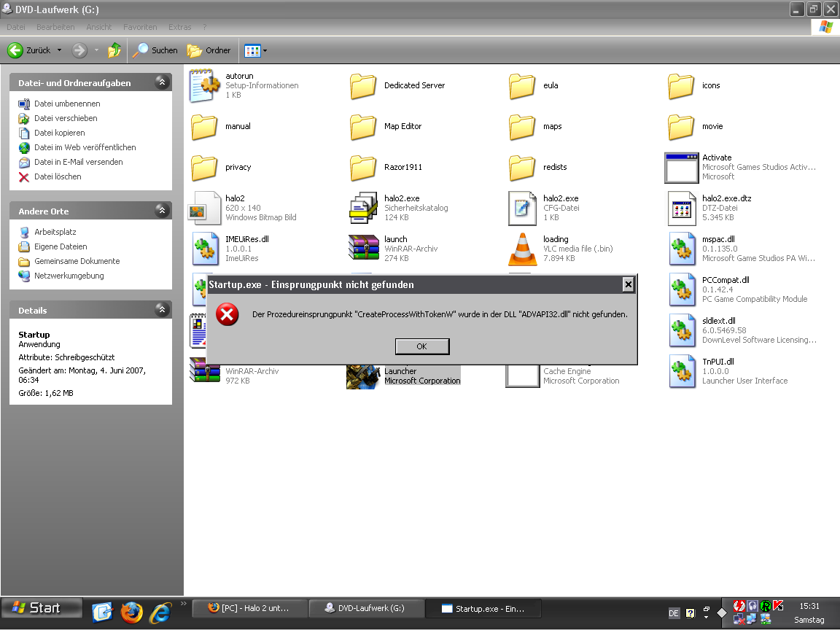This screenshot has width=840, height=630.
Task: Click the DE language indicator in the tray
Action: [x=674, y=613]
